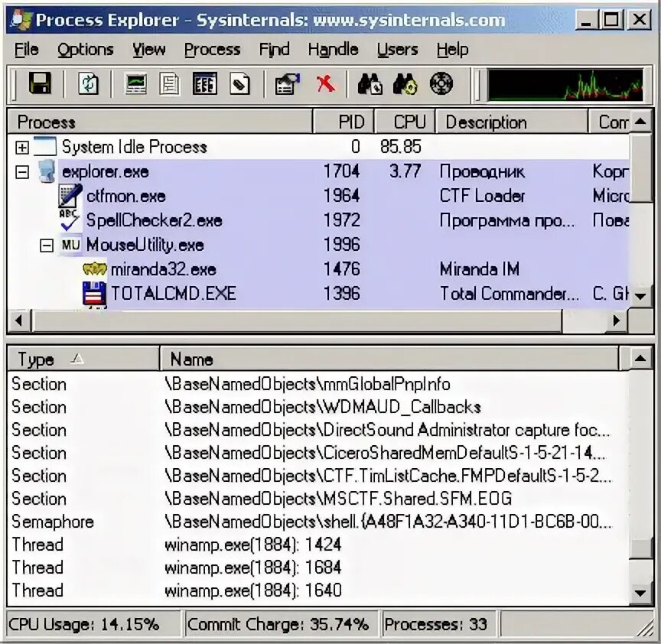This screenshot has height=644, width=661.
Task: Sort by the PID column header
Action: (x=344, y=122)
